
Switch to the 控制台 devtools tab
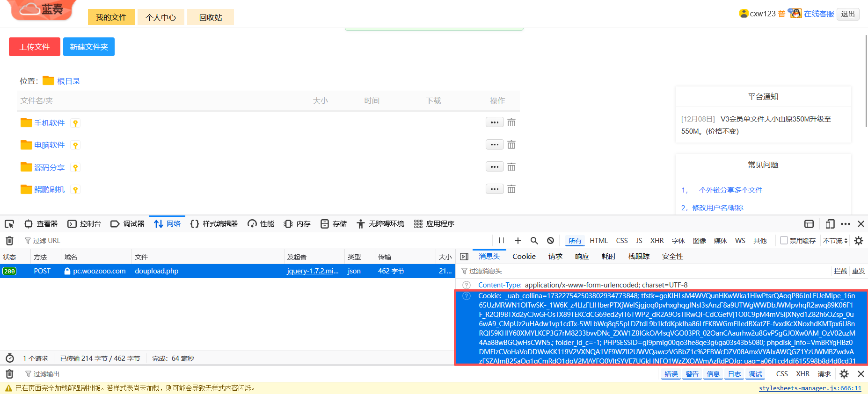pyautogui.click(x=85, y=224)
